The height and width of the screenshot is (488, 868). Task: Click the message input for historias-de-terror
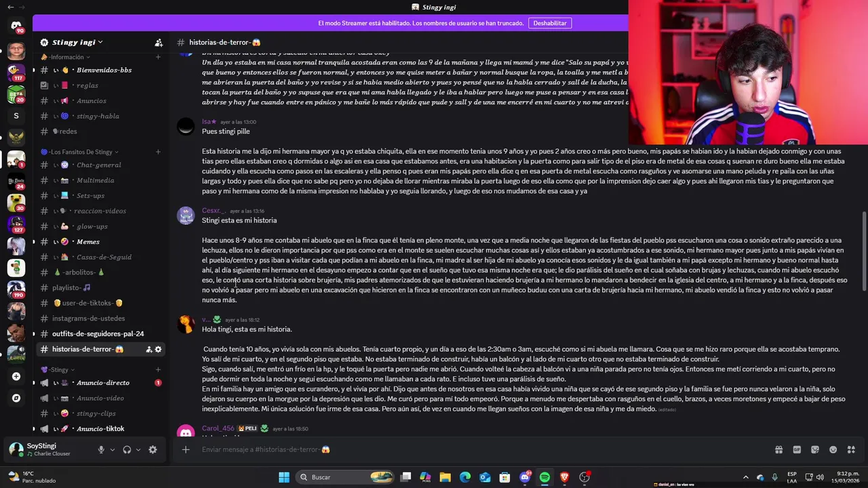475,449
